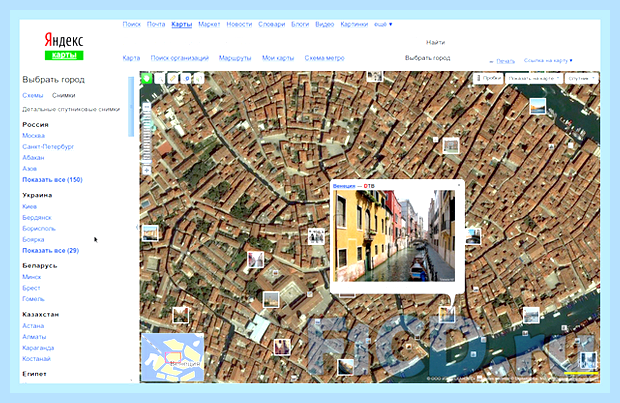Switch city list to Снимки
Viewport: 620px width, 403px height.
pyautogui.click(x=64, y=95)
